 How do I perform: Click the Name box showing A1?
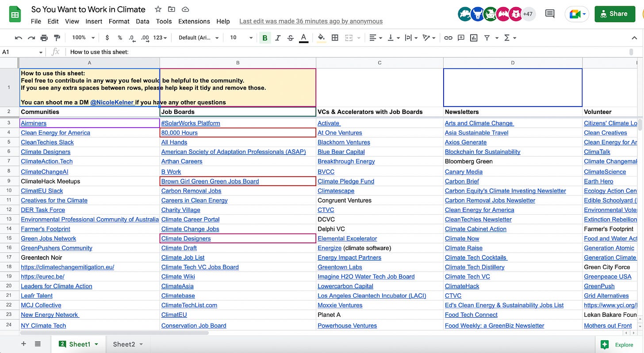tap(22, 52)
